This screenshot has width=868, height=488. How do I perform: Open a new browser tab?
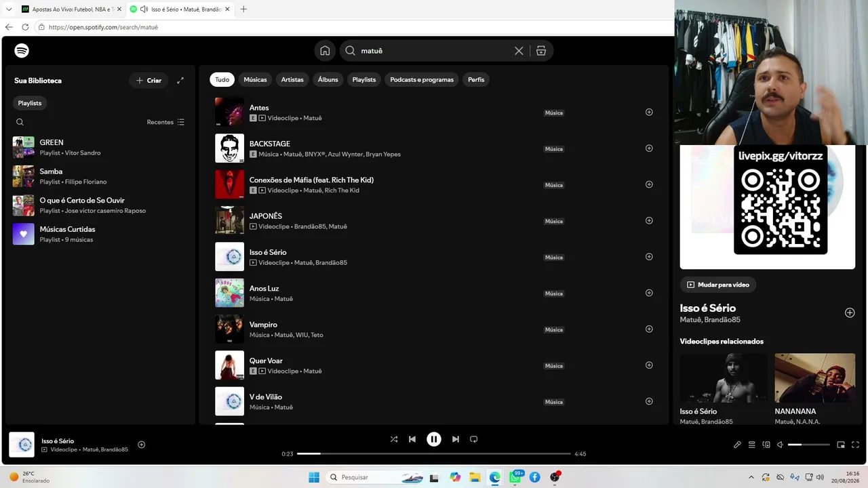pyautogui.click(x=243, y=9)
